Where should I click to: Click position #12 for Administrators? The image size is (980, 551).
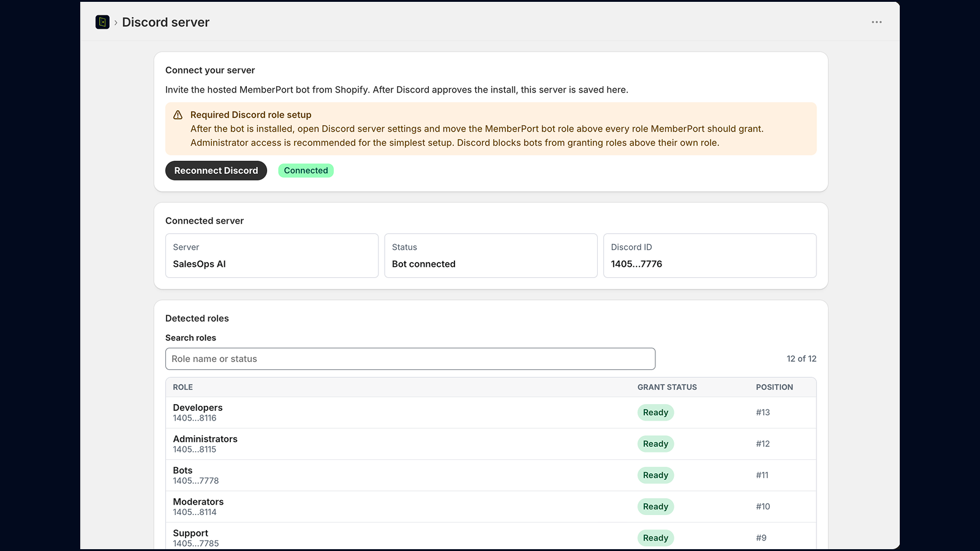(x=763, y=444)
